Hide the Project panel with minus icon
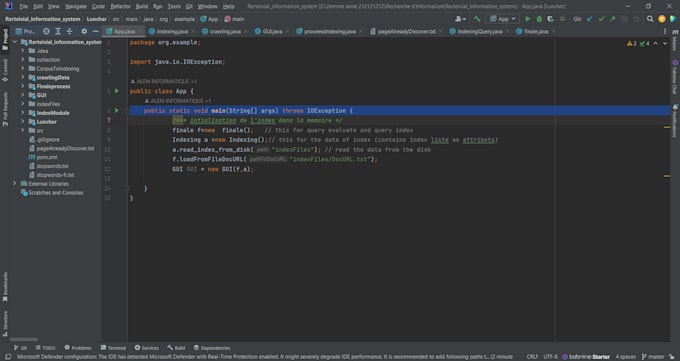This screenshot has width=680, height=361. (x=95, y=31)
